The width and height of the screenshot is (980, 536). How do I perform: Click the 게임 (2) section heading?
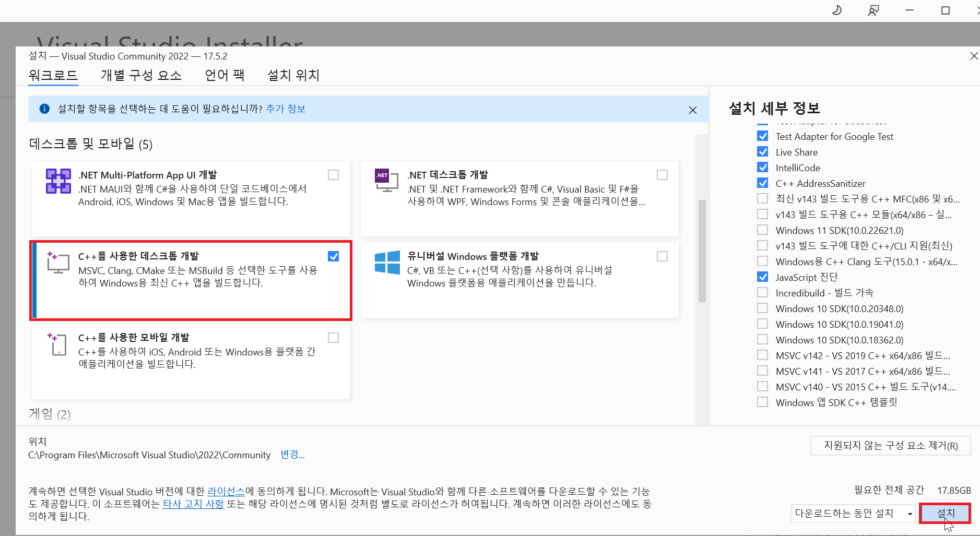point(50,414)
